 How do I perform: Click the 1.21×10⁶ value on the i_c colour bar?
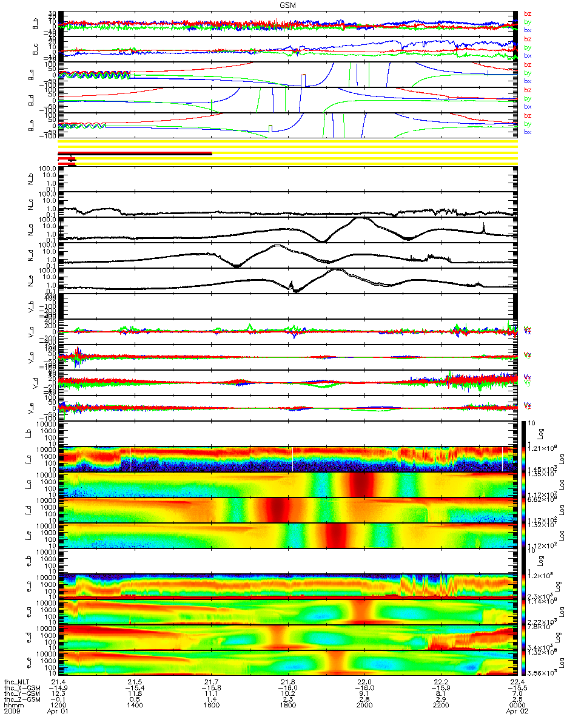pyautogui.click(x=543, y=447)
